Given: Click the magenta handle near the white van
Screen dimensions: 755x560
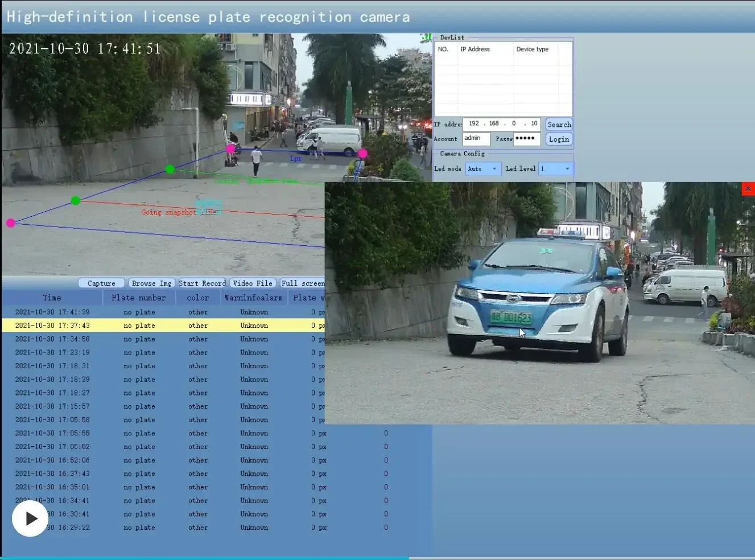Looking at the screenshot, I should click(x=362, y=154).
